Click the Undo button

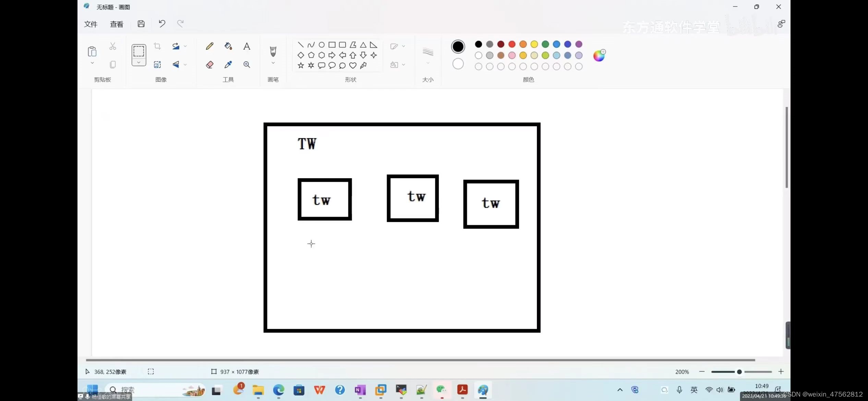pos(162,23)
